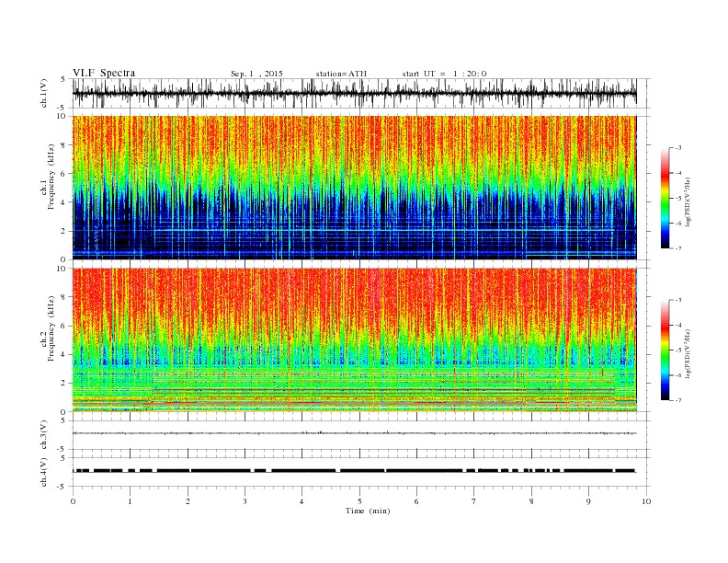The height and width of the screenshot is (563, 728).
Task: Click the "-7" tick on ch.1 color bar
Action: (x=678, y=248)
